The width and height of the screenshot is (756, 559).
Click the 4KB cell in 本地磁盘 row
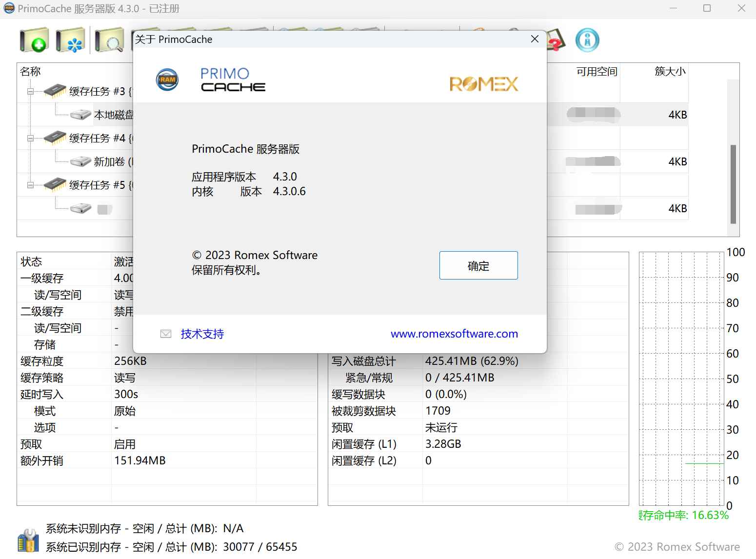pos(677,115)
